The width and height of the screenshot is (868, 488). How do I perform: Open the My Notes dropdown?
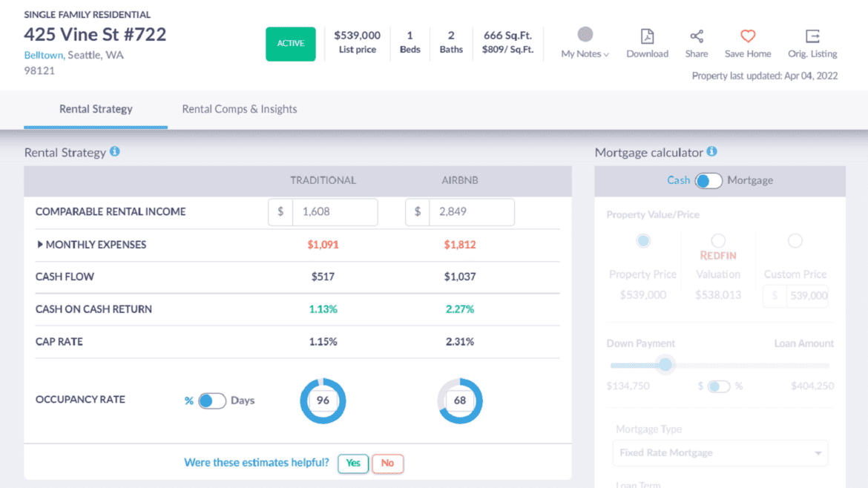pos(585,53)
